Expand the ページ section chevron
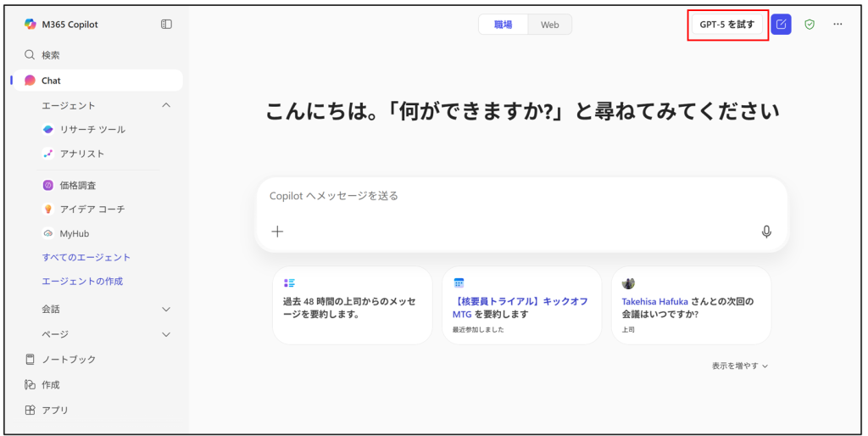The image size is (868, 436). [x=166, y=334]
